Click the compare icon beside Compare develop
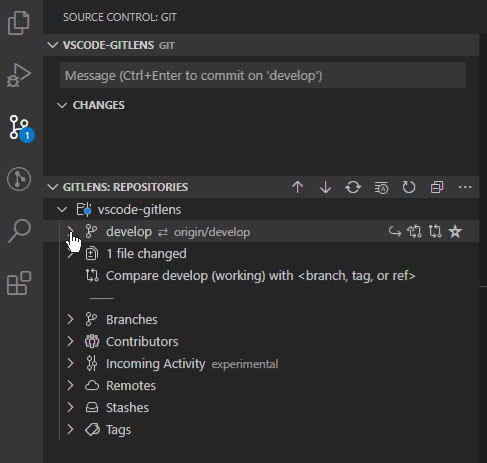The width and height of the screenshot is (487, 463). point(92,276)
